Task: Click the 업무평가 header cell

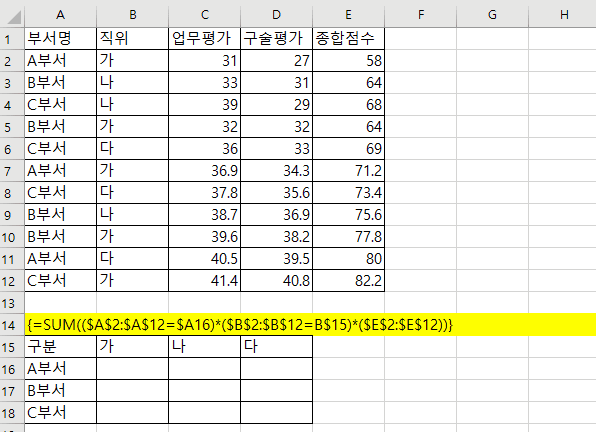Action: tap(204, 38)
